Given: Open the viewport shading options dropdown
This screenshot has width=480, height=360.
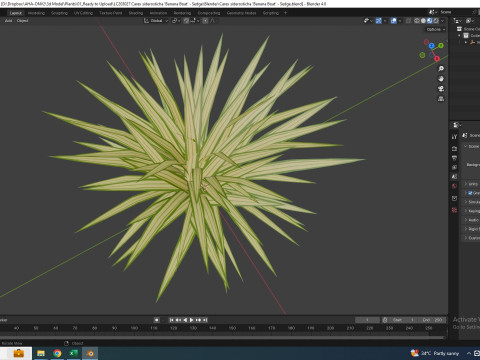Looking at the screenshot, I should coord(443,21).
